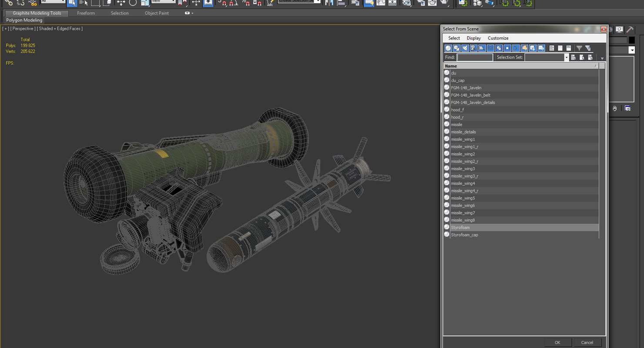Click the viewport [ + ] general menu label
The height and width of the screenshot is (348, 644).
tap(6, 29)
